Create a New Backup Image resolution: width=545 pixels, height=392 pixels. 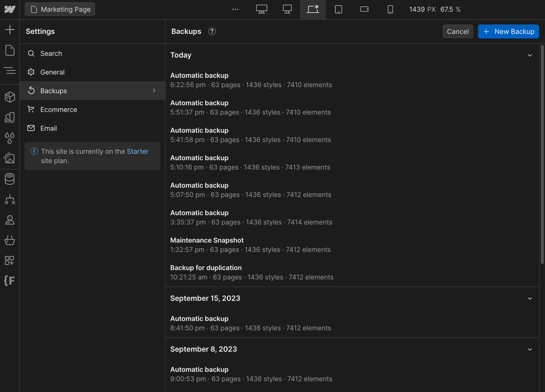click(x=508, y=31)
